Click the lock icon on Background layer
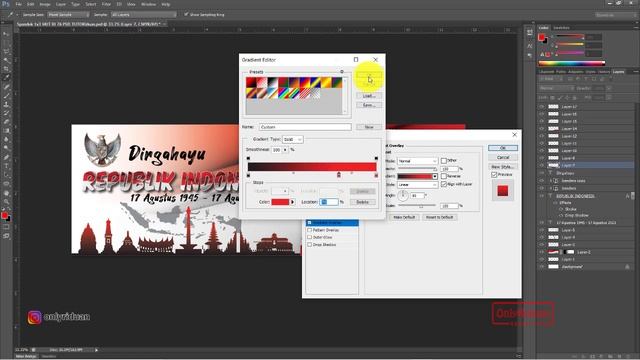Screen dimensions: 640x360 pos(627,267)
